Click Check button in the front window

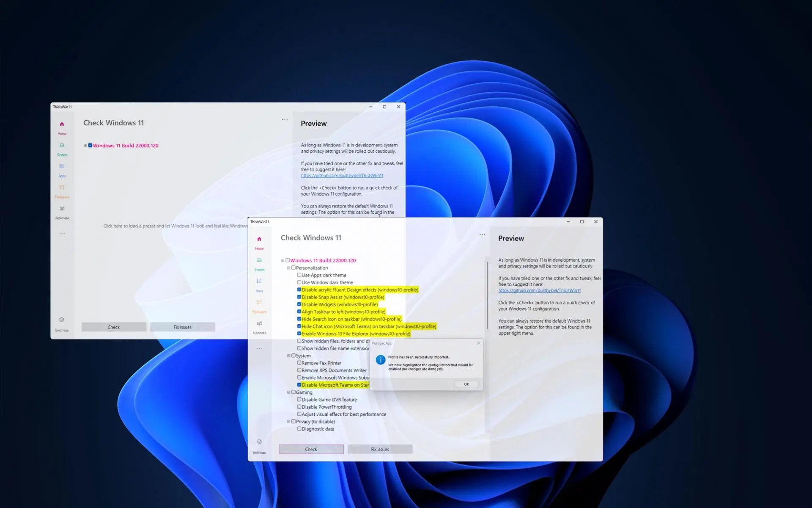(311, 449)
